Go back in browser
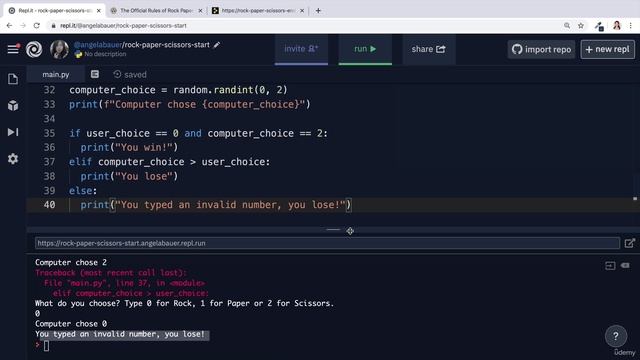Image resolution: width=640 pixels, height=360 pixels. tap(9, 26)
